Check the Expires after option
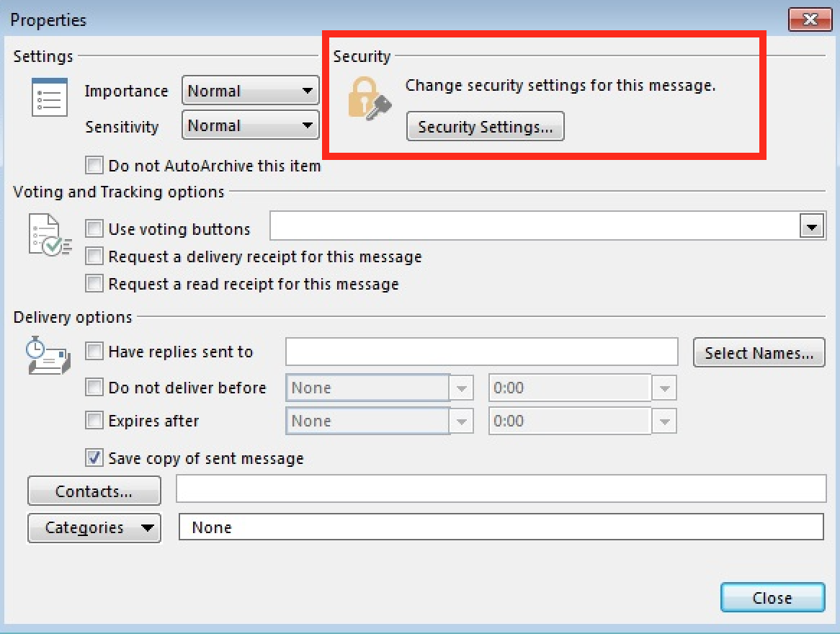The image size is (840, 634). [94, 421]
